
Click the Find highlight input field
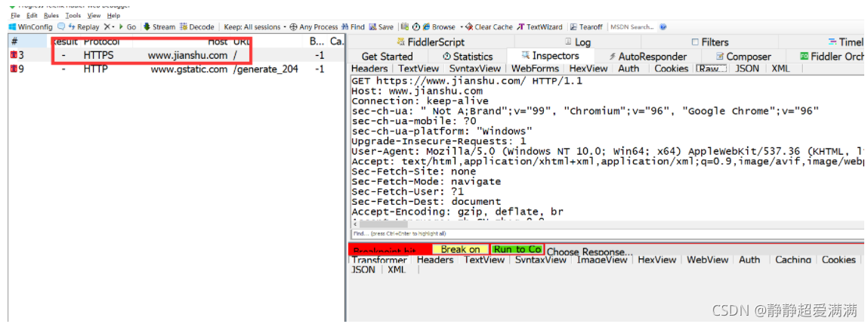[606, 233]
